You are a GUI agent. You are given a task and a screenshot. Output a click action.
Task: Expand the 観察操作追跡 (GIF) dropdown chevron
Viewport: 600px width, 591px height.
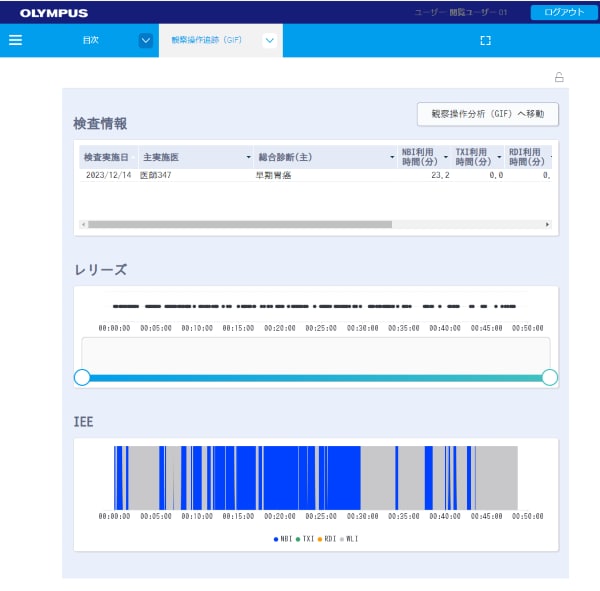tap(270, 40)
